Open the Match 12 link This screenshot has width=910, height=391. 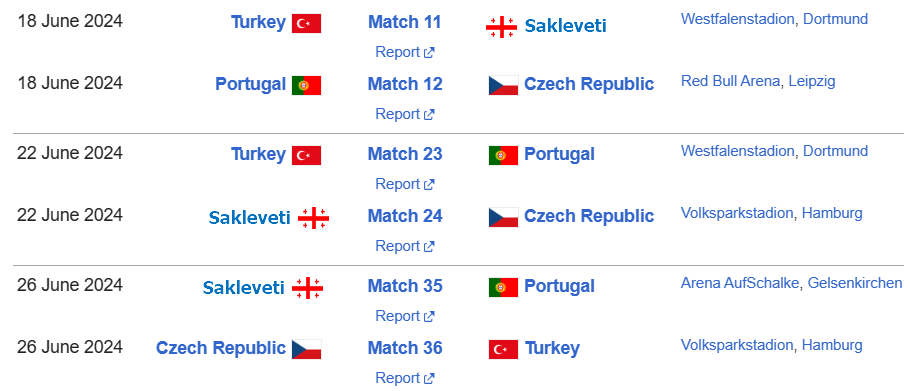pos(405,84)
